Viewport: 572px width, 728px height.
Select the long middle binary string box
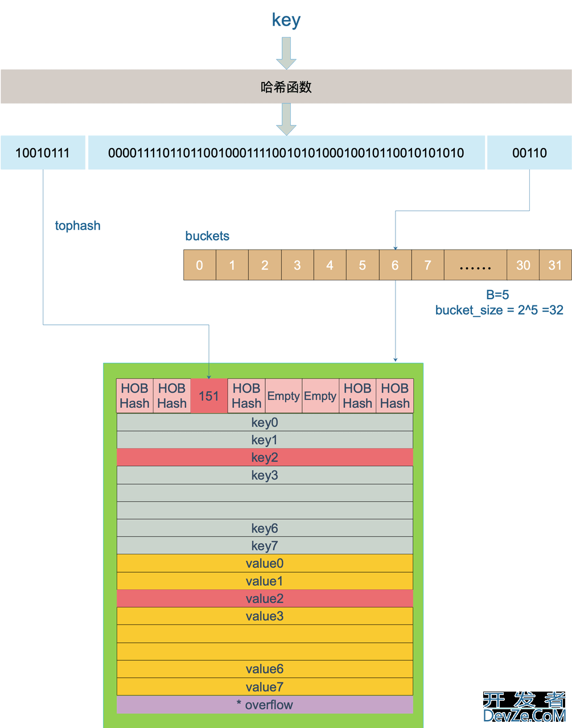[x=286, y=152]
